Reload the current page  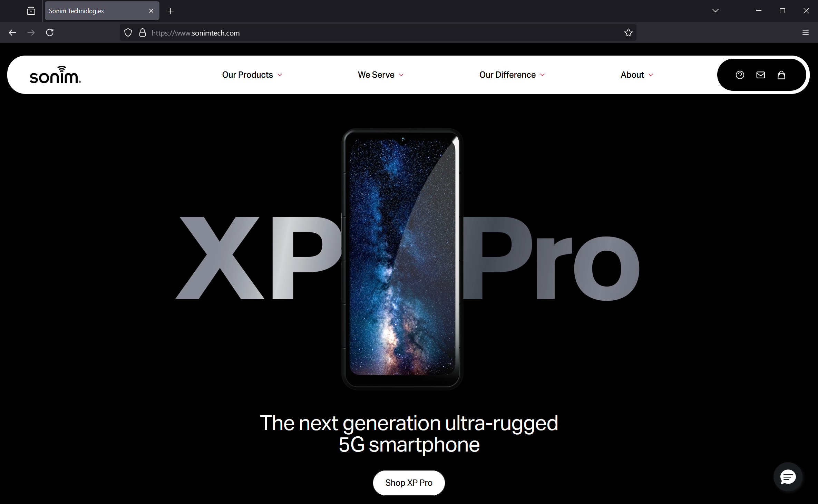point(50,32)
